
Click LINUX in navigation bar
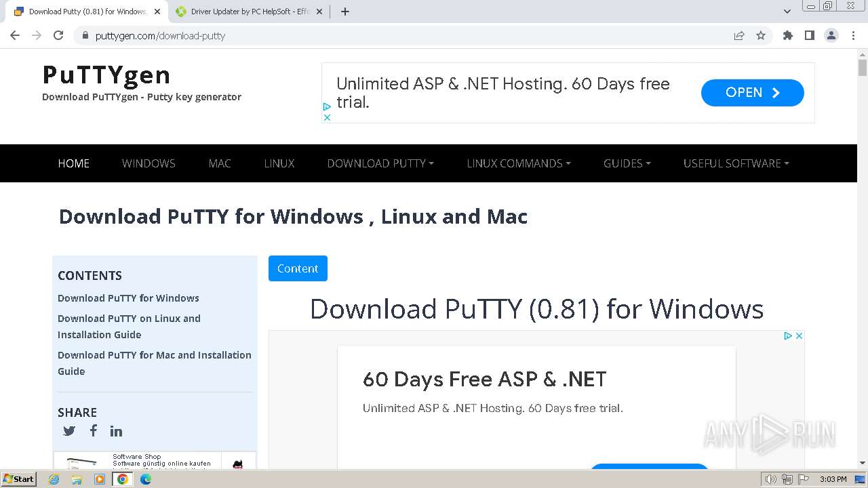[x=279, y=163]
